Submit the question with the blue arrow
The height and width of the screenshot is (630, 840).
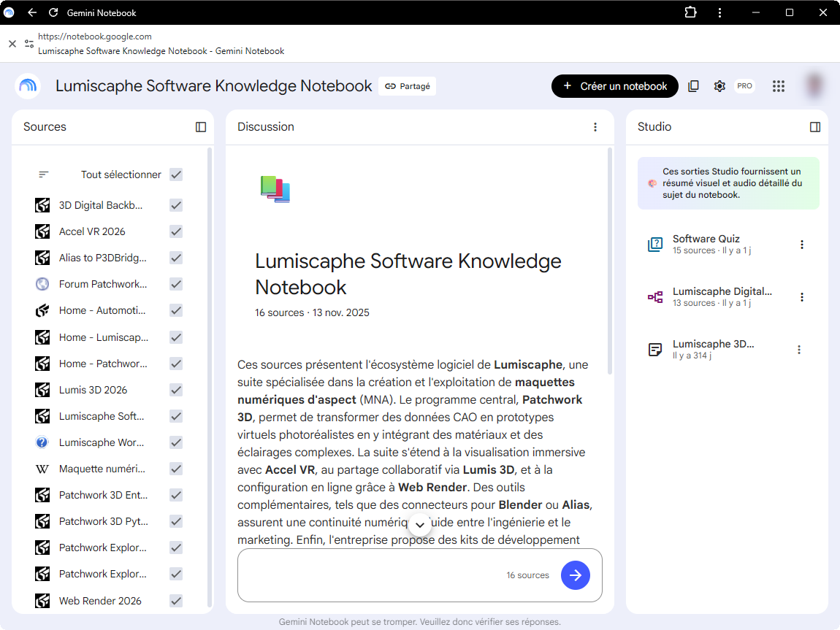point(576,575)
